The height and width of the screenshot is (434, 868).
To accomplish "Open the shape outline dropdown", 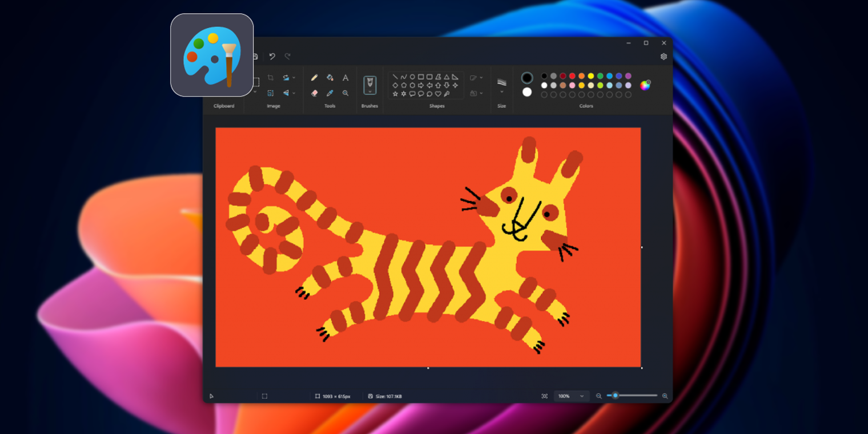I will (x=476, y=77).
